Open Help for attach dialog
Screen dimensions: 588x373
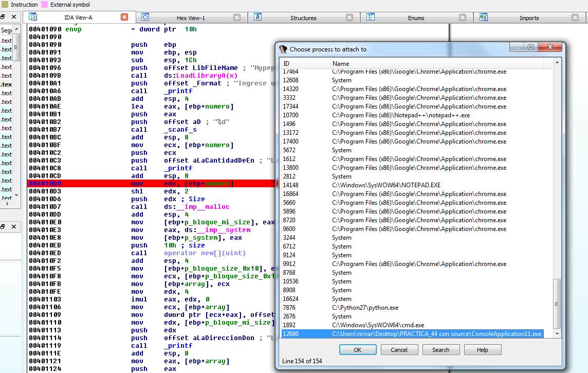482,350
